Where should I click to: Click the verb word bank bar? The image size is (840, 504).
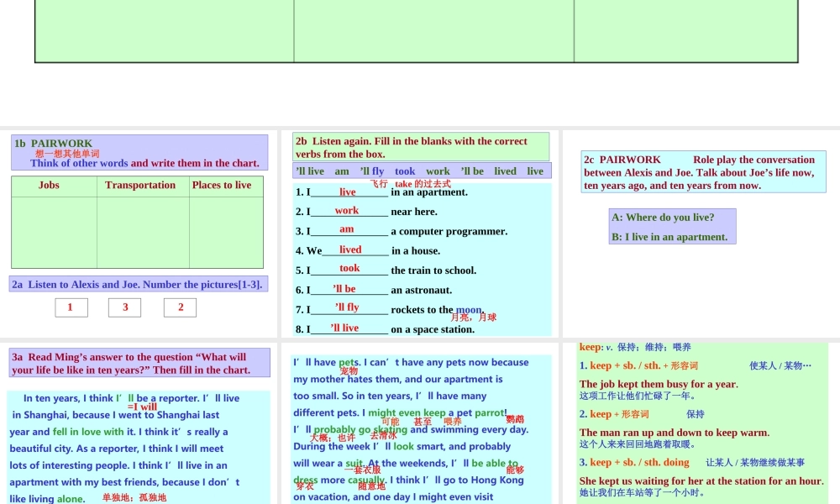pyautogui.click(x=422, y=171)
